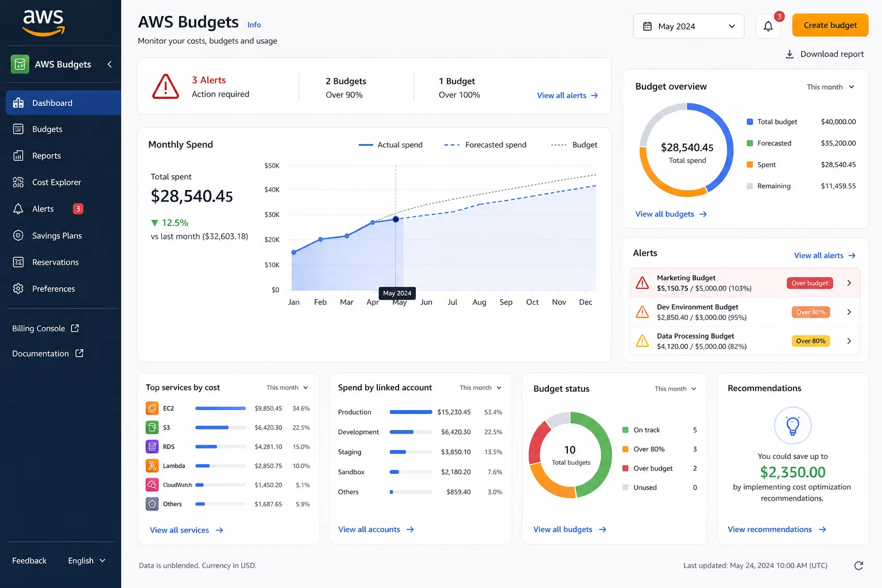This screenshot has width=882, height=588.
Task: Collapse the AWS Budgets sidebar chevron
Action: click(110, 64)
